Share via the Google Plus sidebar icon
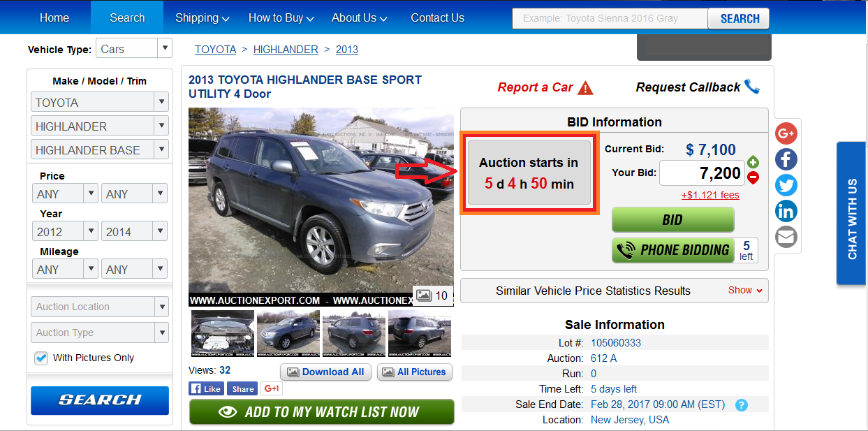This screenshot has width=868, height=431. point(786,133)
